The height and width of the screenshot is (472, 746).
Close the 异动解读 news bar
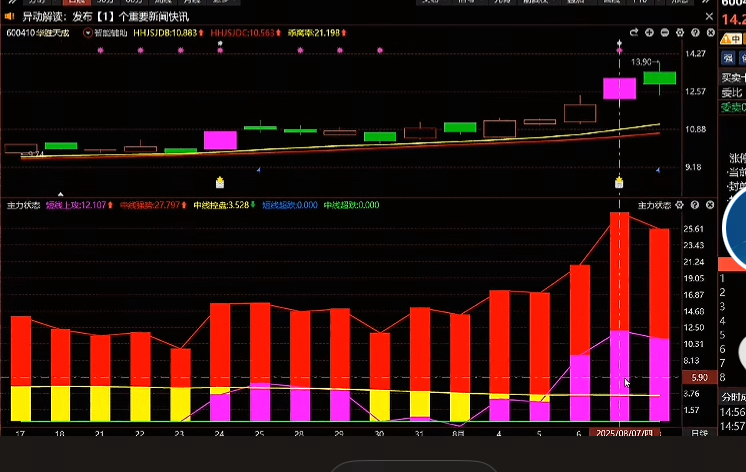point(709,17)
